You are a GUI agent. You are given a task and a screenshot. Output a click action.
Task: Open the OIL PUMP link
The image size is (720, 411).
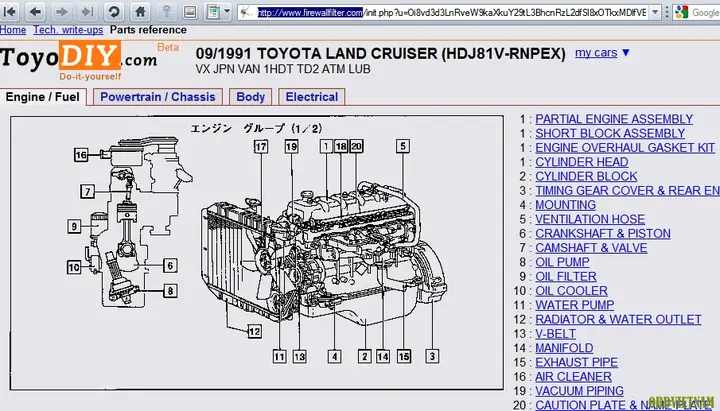(562, 262)
